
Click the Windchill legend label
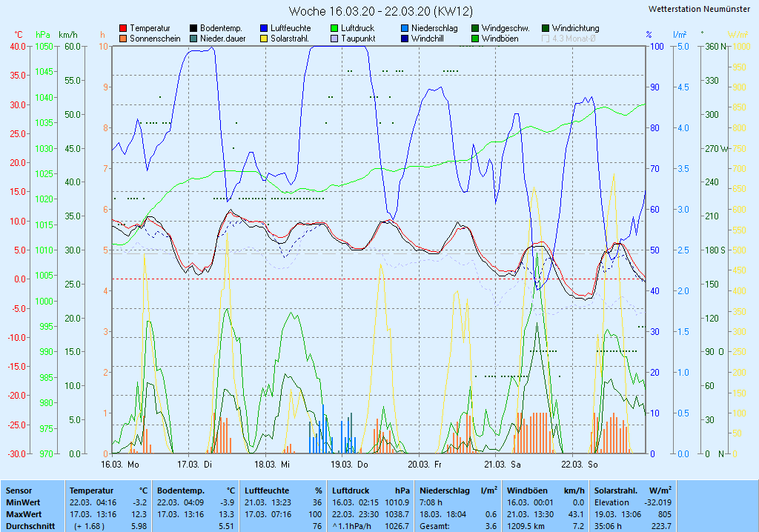tap(428, 39)
